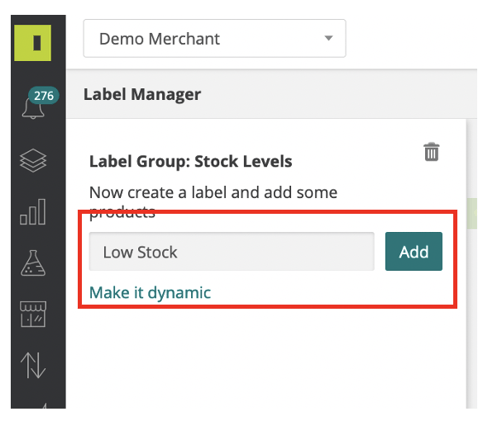This screenshot has height=421, width=483.
Task: Click the Make it dynamic link
Action: point(150,293)
